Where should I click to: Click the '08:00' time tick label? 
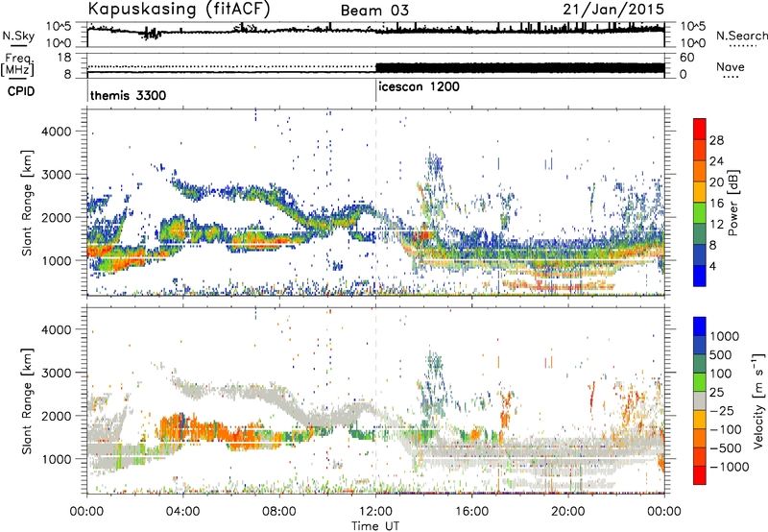pos(279,512)
